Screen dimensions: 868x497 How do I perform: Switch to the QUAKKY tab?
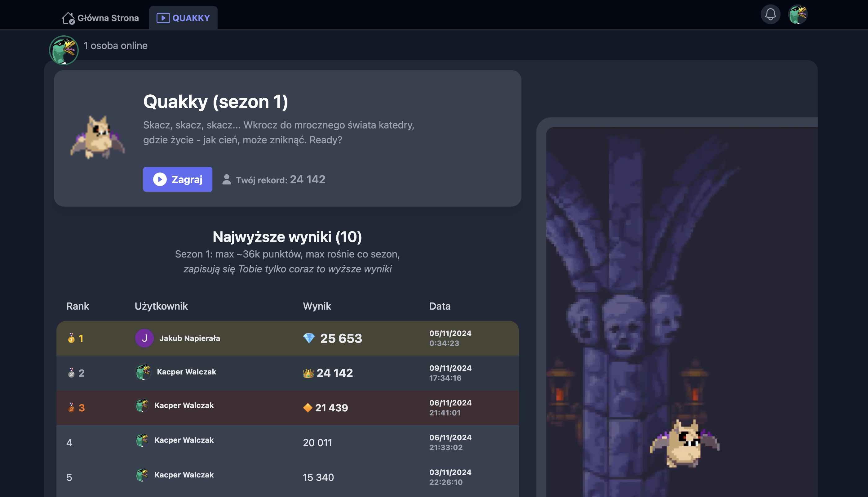click(x=183, y=18)
